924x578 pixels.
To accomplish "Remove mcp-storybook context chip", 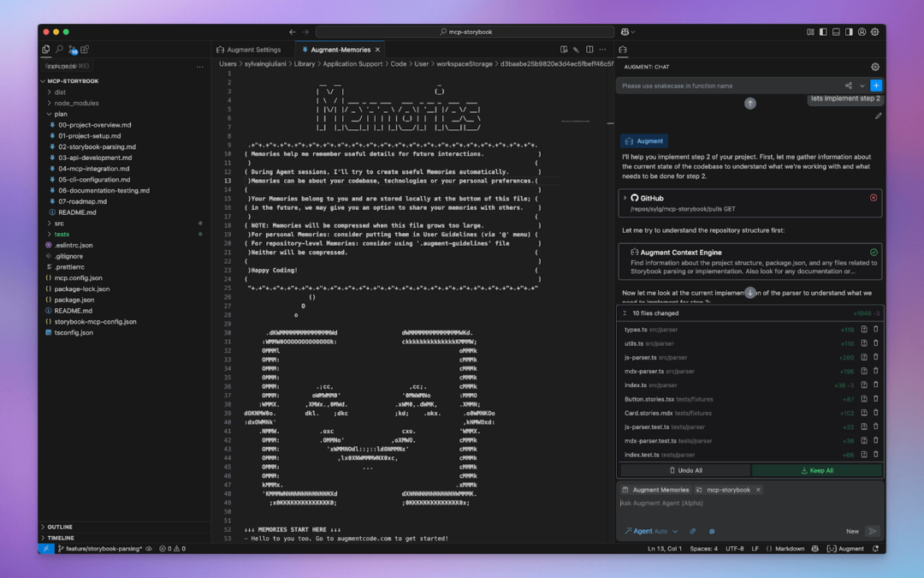I will 758,490.
